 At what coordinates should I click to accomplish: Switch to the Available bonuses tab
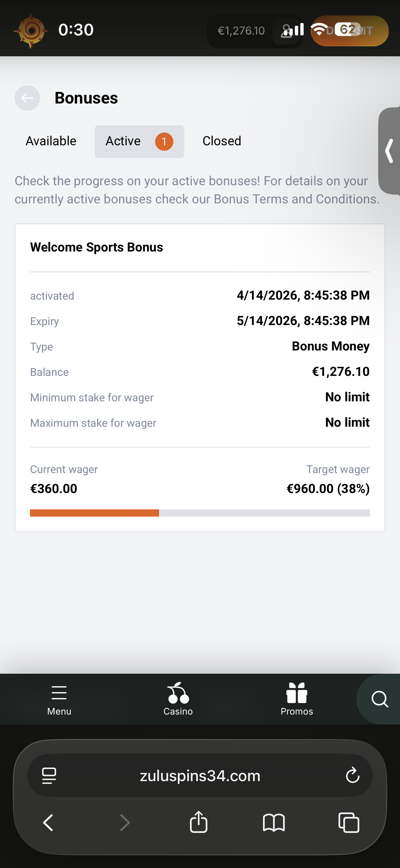click(x=51, y=141)
